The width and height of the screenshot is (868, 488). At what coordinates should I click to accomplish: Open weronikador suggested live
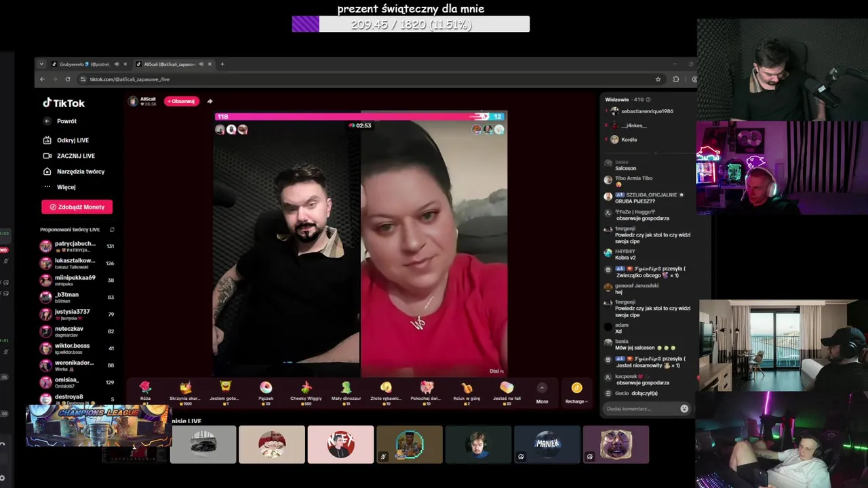click(77, 365)
